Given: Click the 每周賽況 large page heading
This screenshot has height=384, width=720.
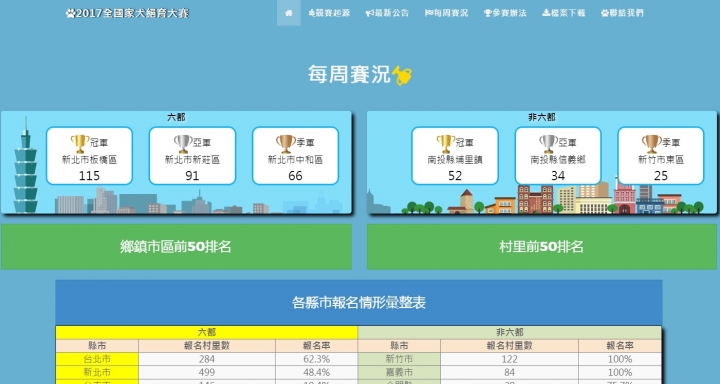Looking at the screenshot, I should pyautogui.click(x=349, y=74).
